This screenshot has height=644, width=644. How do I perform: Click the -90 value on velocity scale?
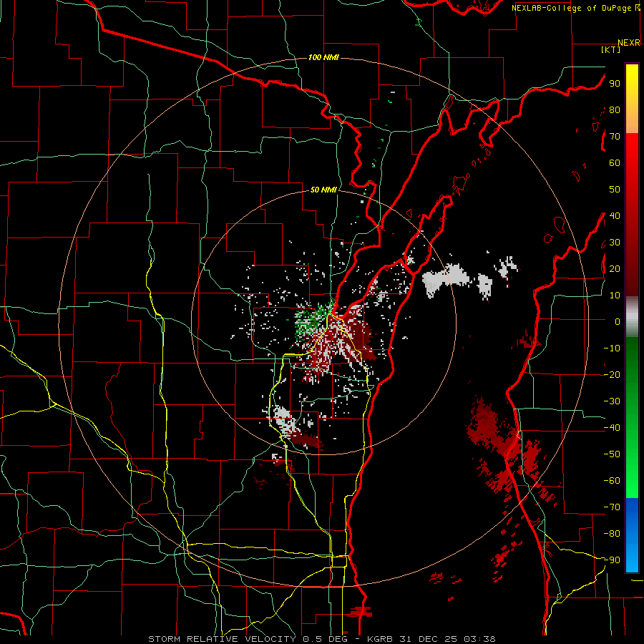pyautogui.click(x=612, y=560)
